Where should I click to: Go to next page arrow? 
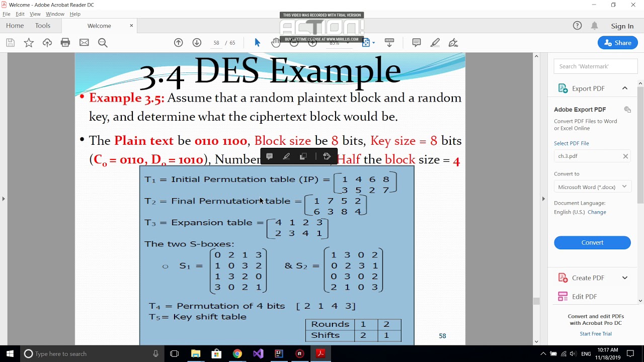click(197, 43)
